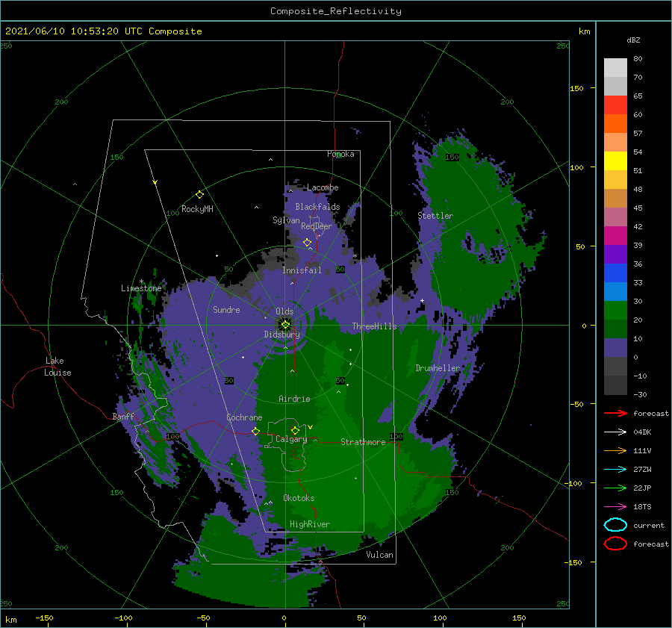Click the 'Ponoka' label on the map
Screen dimensions: 672x628
340,154
